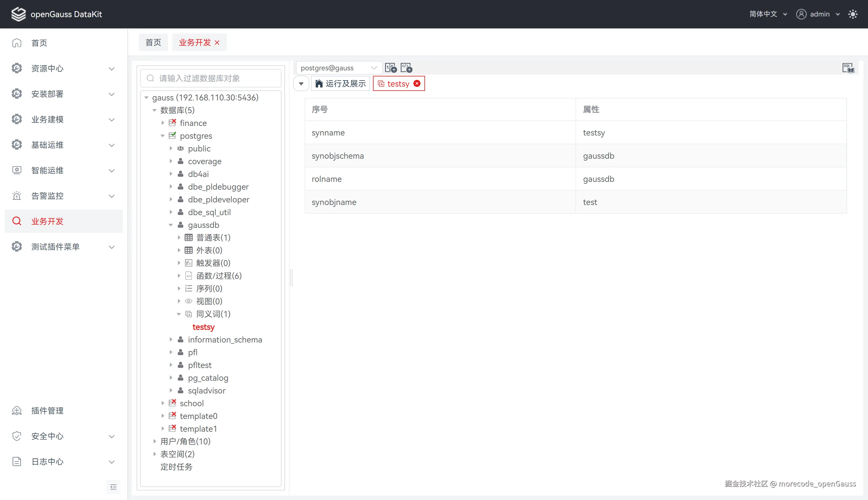Open the SQL assistant panel icon
The width and height of the screenshot is (868, 500).
pyautogui.click(x=848, y=68)
